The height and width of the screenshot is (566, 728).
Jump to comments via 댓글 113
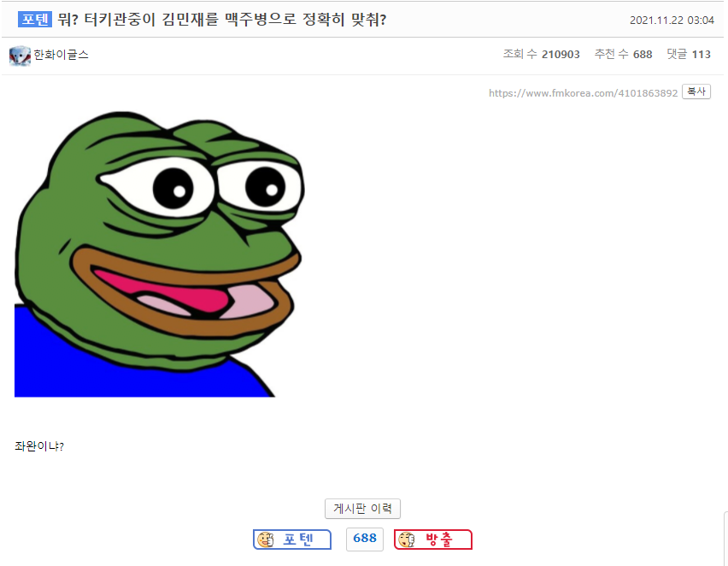pyautogui.click(x=689, y=54)
